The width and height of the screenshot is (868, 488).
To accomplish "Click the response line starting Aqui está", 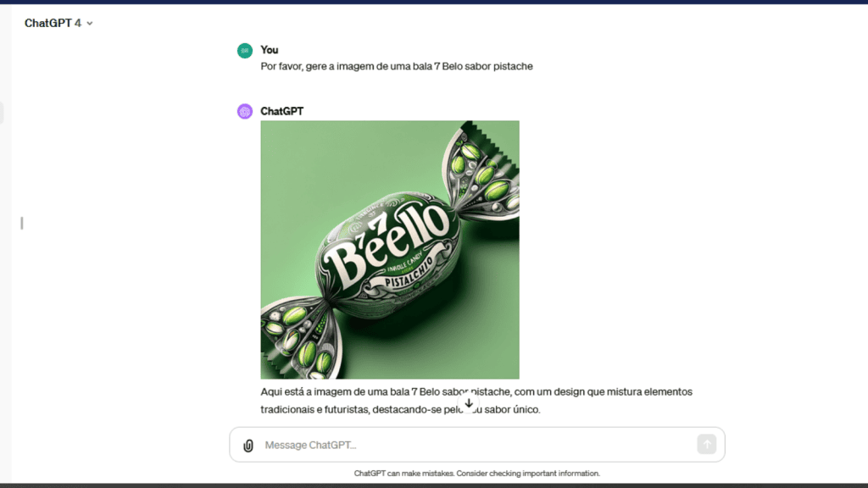I will click(x=476, y=391).
